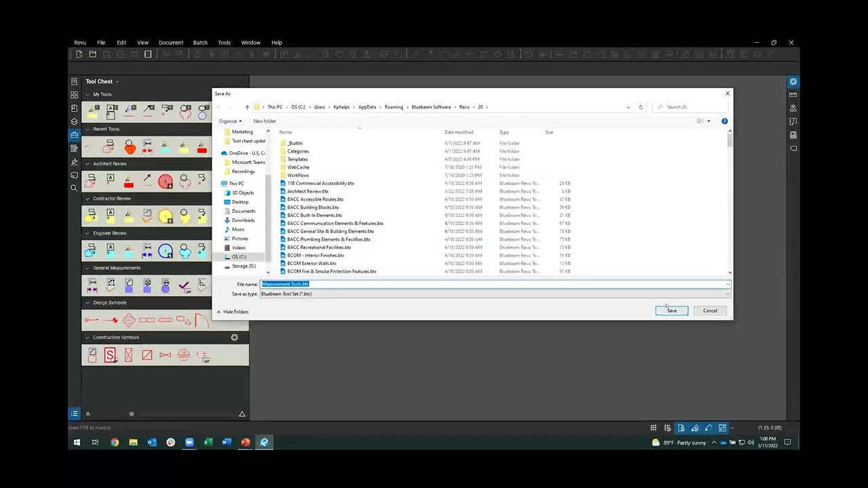Open the Tool Chest panel icon in left sidebar
The image size is (868, 488).
pos(74,135)
